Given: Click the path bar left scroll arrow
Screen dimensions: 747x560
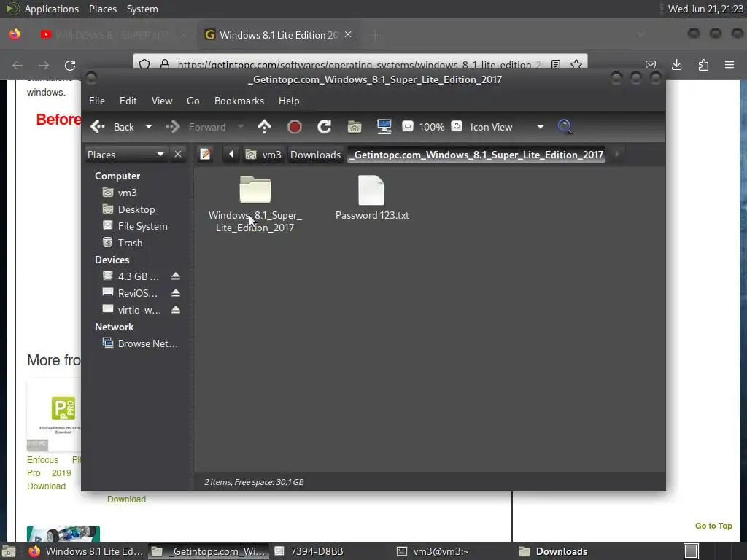Looking at the screenshot, I should pos(231,155).
